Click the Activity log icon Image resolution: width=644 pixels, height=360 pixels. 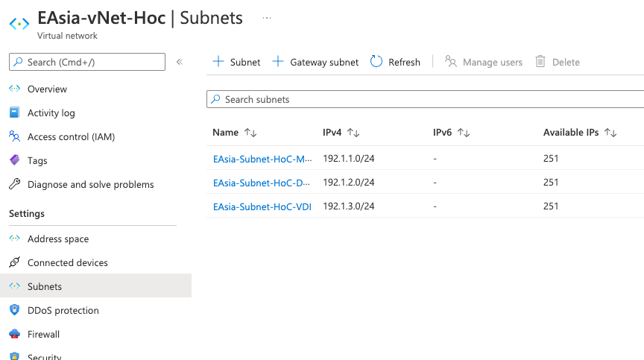14,113
